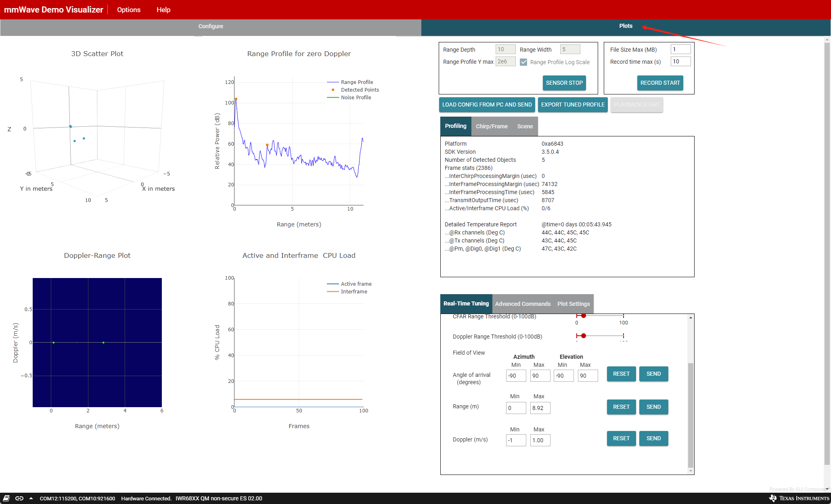Switch to the Profiling tab
This screenshot has height=504, width=831.
[455, 126]
